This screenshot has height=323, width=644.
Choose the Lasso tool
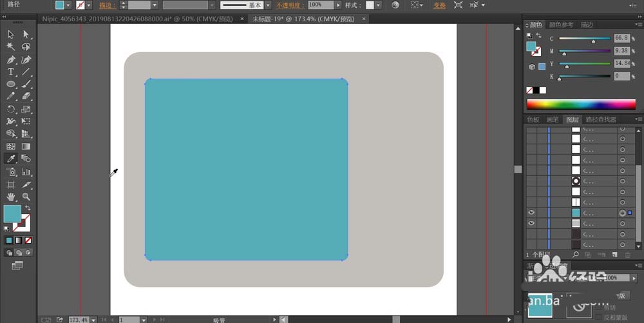26,47
